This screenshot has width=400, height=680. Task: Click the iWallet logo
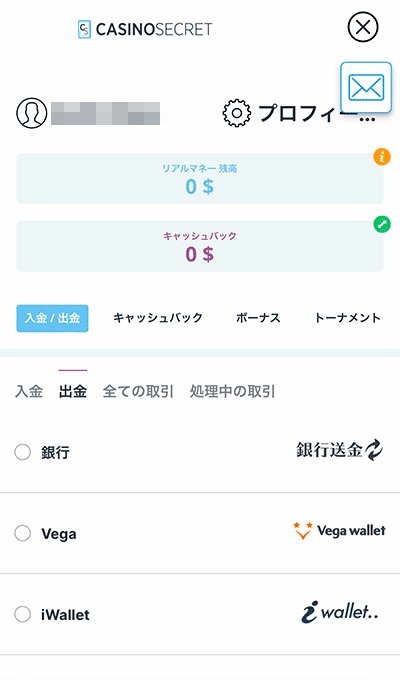point(339,612)
